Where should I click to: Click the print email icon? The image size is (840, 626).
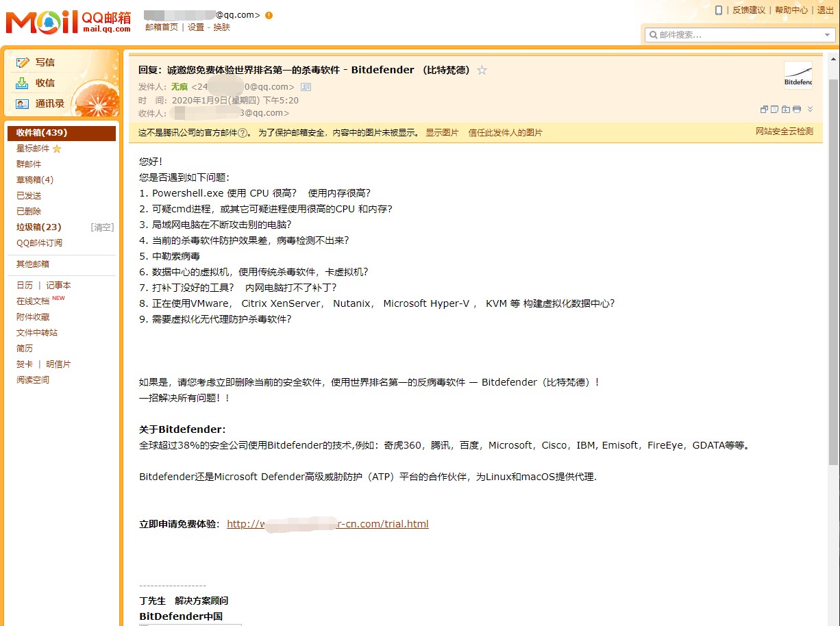pos(797,109)
